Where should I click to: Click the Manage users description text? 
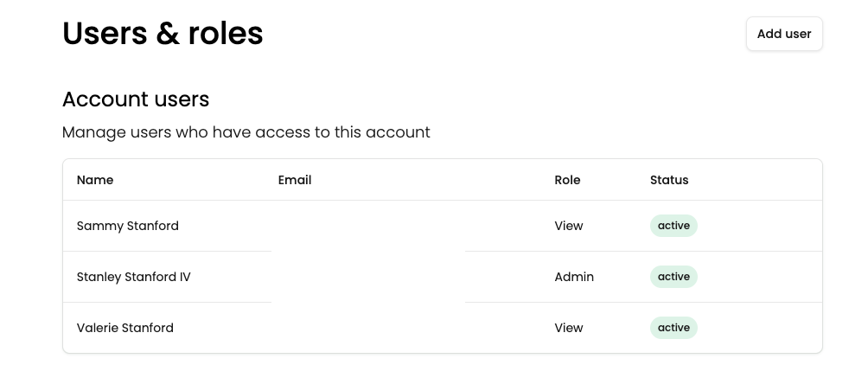pyautogui.click(x=246, y=132)
